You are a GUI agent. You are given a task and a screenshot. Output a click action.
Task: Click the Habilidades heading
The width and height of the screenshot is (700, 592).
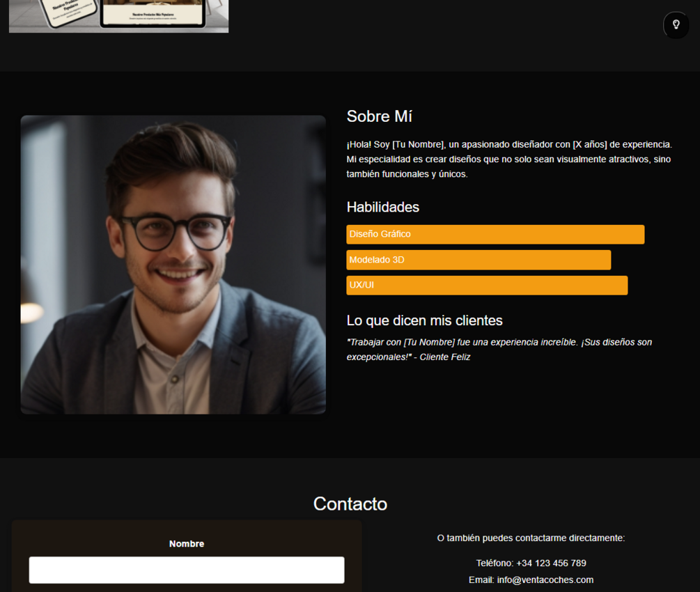[382, 207]
